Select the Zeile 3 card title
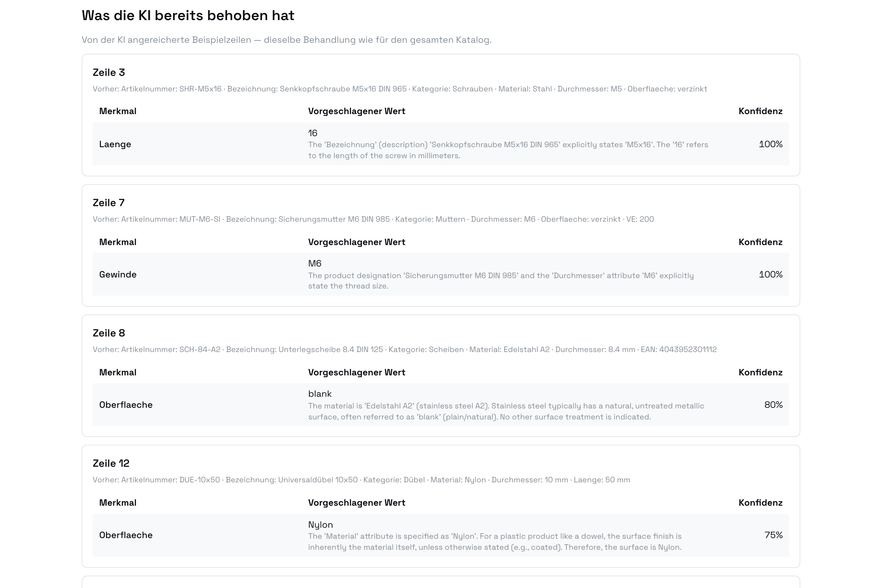This screenshot has width=882, height=588. pyautogui.click(x=109, y=72)
